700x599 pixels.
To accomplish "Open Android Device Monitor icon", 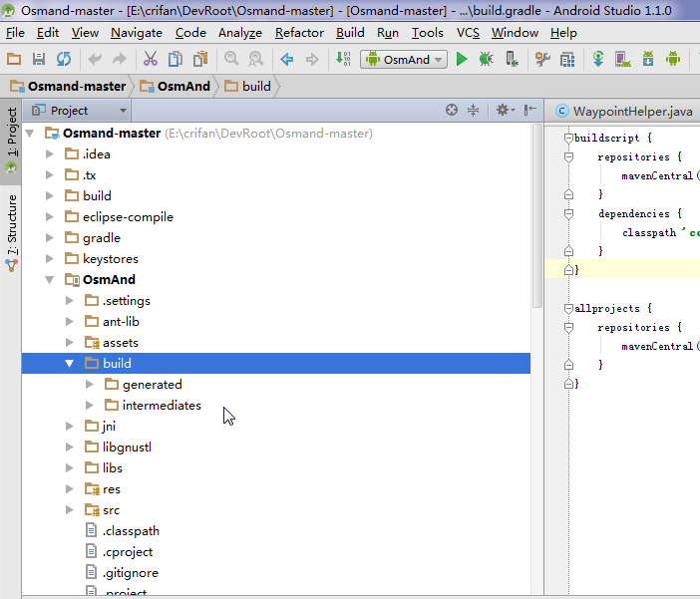I will click(673, 59).
